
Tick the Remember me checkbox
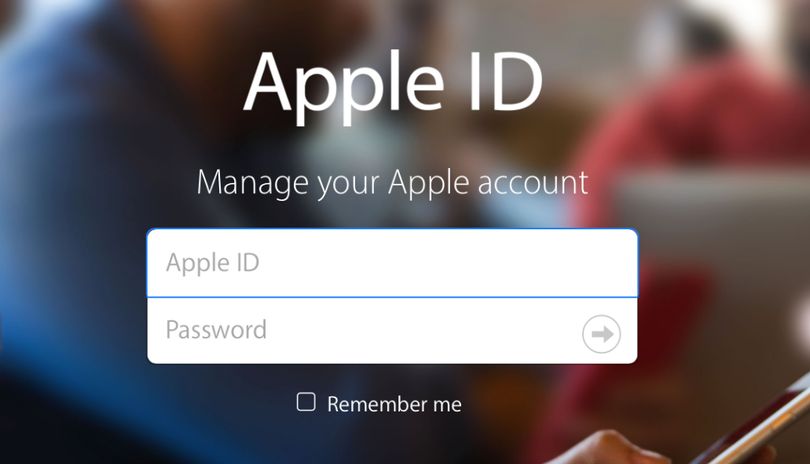click(x=306, y=402)
